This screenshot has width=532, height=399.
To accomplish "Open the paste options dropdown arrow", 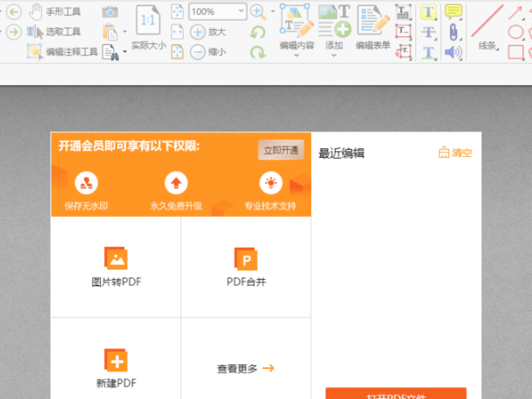I will coord(125,32).
